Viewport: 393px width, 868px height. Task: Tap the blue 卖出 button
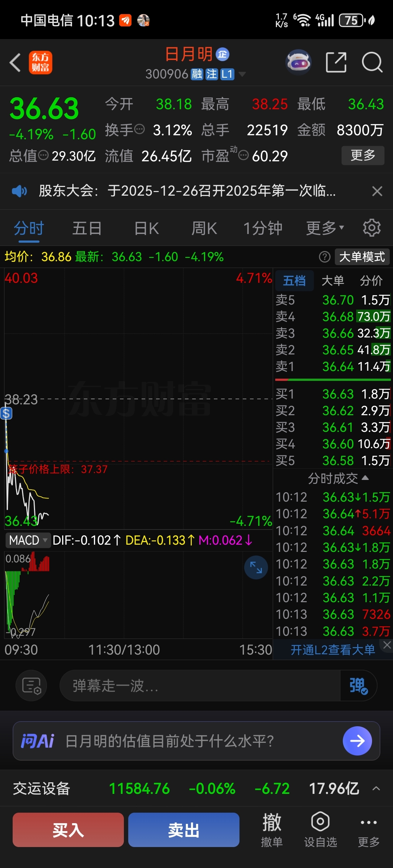coord(184,830)
